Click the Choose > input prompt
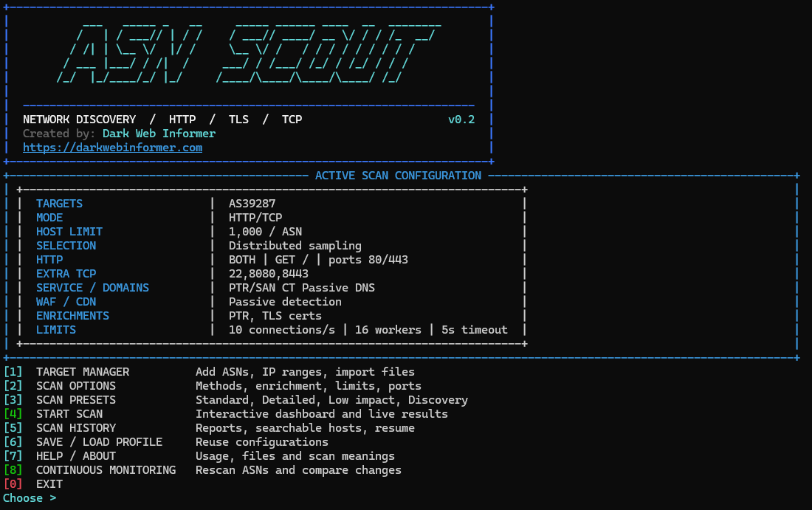812x510 pixels. pyautogui.click(x=30, y=498)
